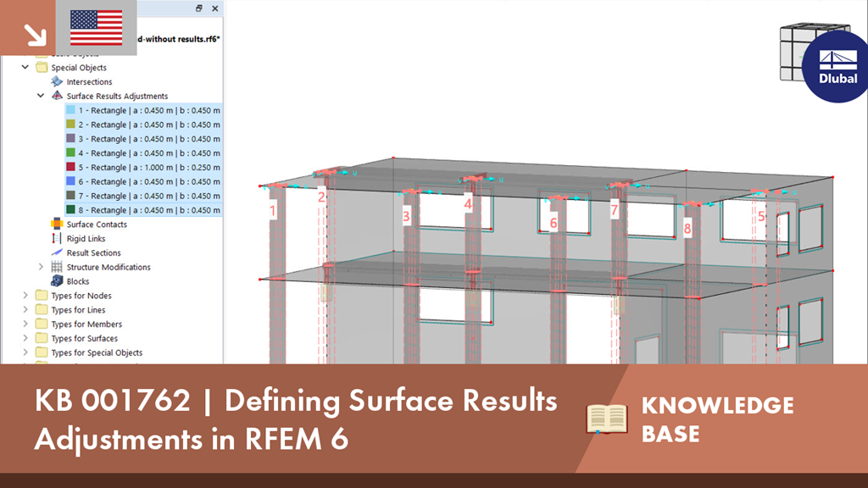Expand the Types for Surfaces folder

coord(25,338)
